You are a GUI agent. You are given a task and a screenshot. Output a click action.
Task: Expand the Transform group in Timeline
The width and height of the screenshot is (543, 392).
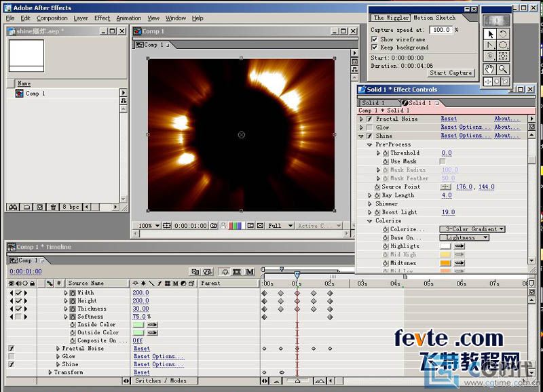coord(50,372)
